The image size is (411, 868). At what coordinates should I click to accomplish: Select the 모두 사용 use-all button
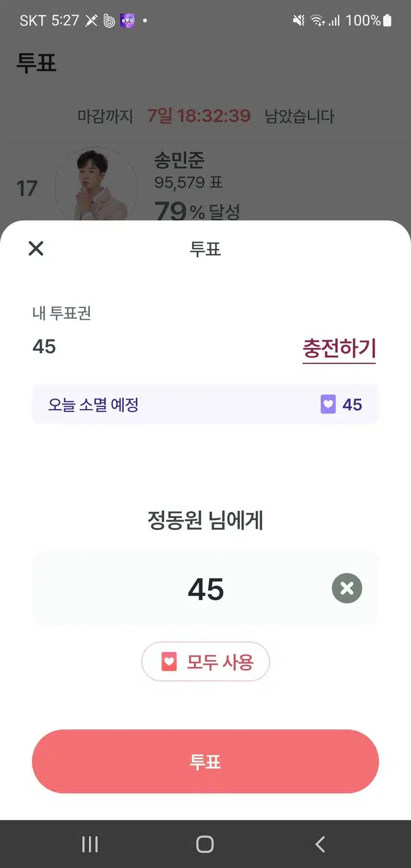205,662
